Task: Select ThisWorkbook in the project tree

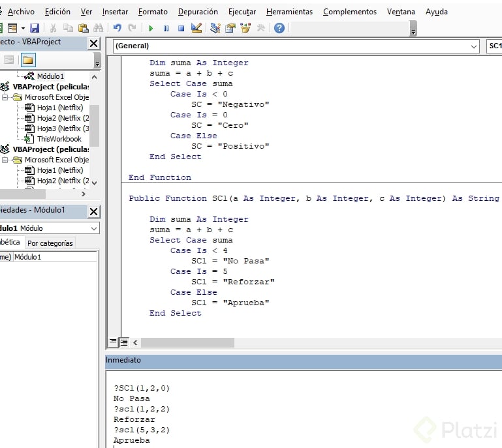Action: click(59, 139)
